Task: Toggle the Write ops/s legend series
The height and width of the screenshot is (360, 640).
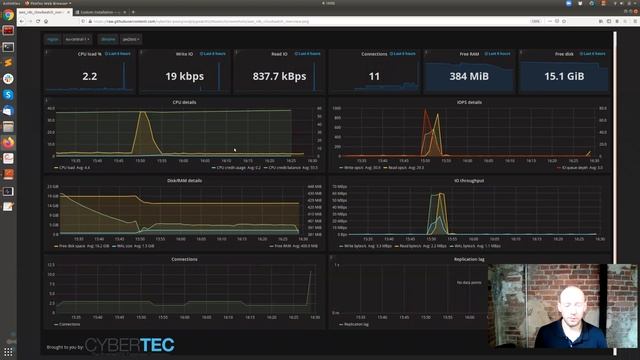Action: [360, 168]
